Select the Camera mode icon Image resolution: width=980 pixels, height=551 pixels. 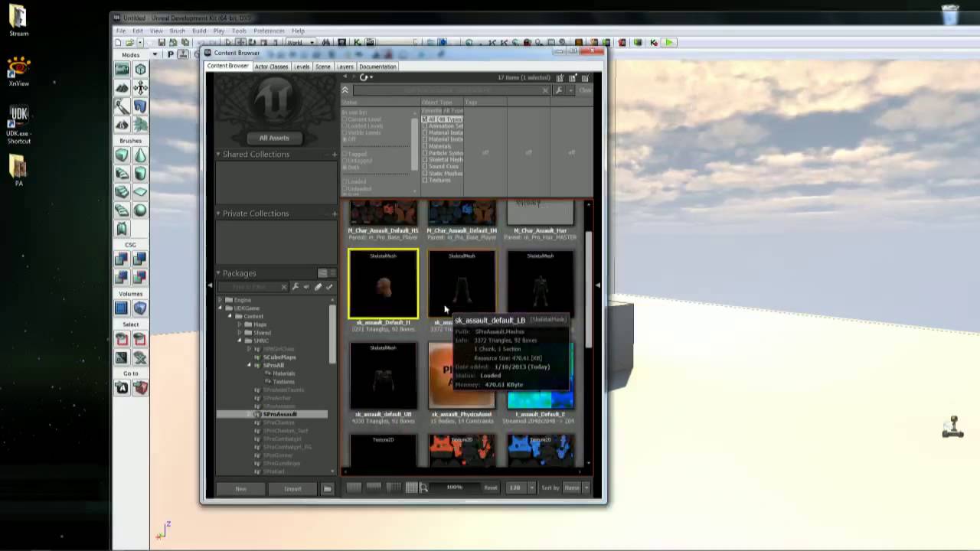tap(122, 70)
